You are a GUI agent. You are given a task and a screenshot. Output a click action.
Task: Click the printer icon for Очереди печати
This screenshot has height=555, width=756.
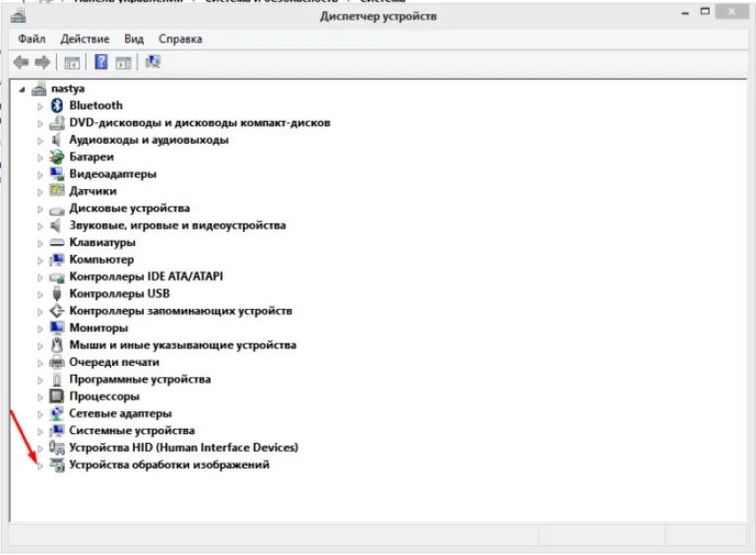[x=57, y=362]
